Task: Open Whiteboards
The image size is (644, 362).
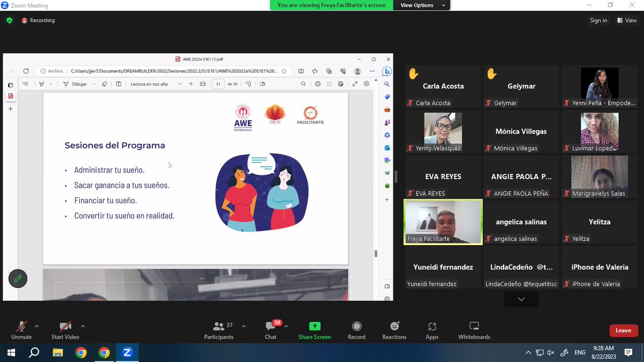Action: (x=474, y=330)
